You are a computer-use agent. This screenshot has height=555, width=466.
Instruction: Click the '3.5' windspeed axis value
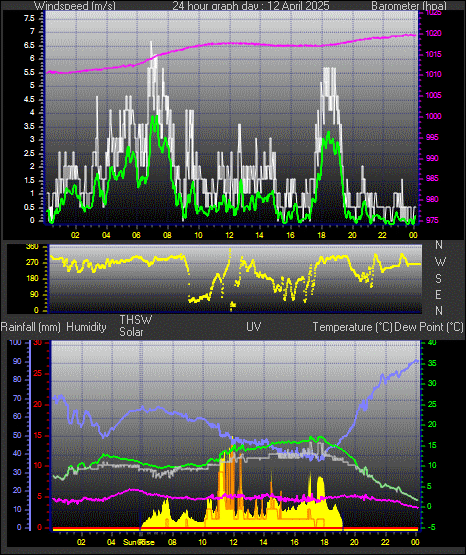coord(29,126)
